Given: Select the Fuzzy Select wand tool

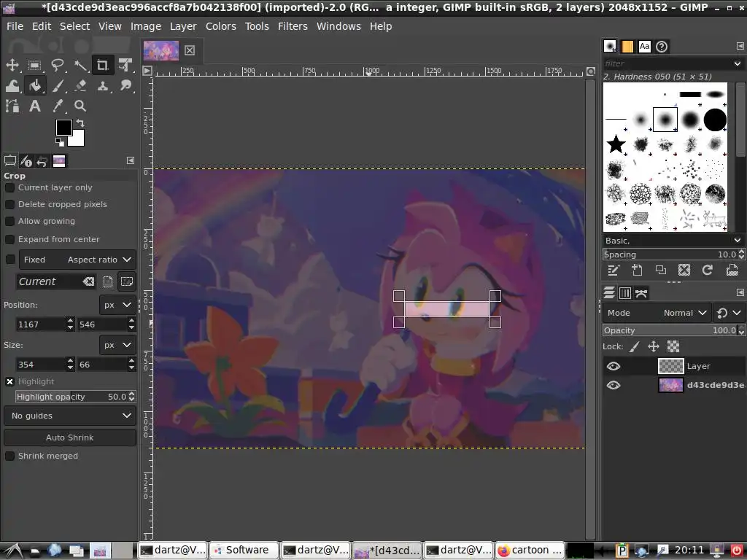Looking at the screenshot, I should (80, 65).
